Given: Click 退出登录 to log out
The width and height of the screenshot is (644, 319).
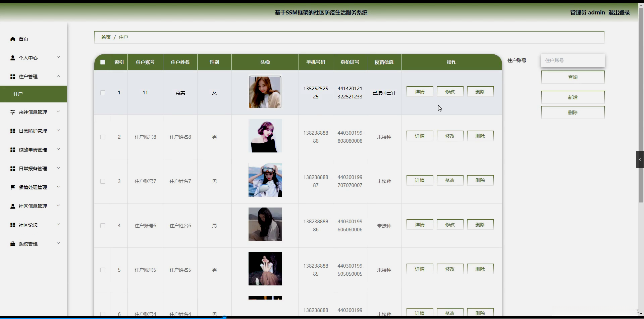Looking at the screenshot, I should pos(619,12).
